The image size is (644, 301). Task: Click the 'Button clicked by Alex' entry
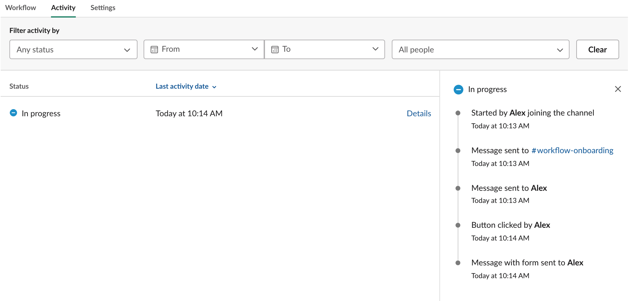click(511, 225)
